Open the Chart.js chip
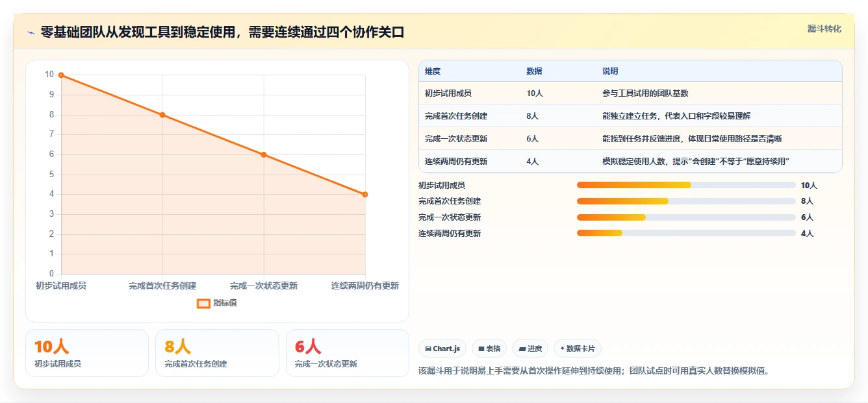The image size is (868, 403). tap(442, 348)
